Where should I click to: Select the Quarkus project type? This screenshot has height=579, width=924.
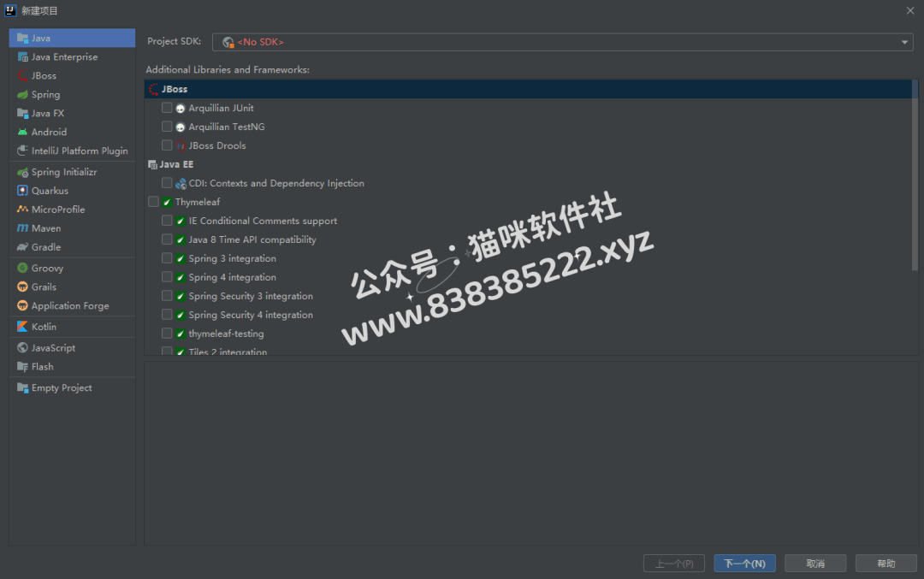click(72, 191)
